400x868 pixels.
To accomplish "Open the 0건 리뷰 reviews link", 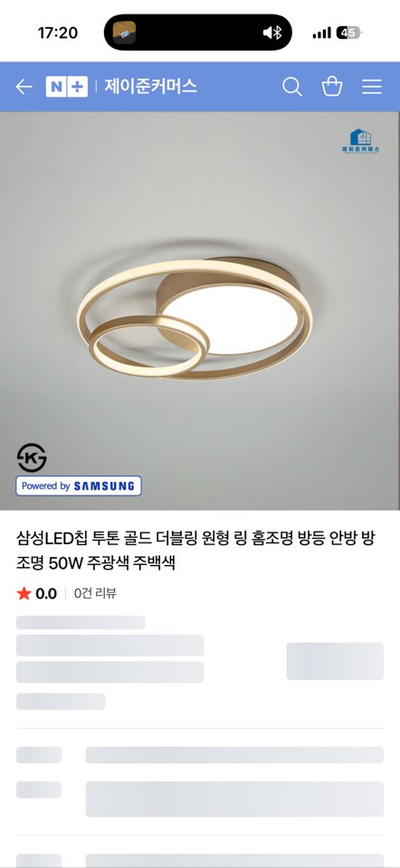I will (x=95, y=593).
